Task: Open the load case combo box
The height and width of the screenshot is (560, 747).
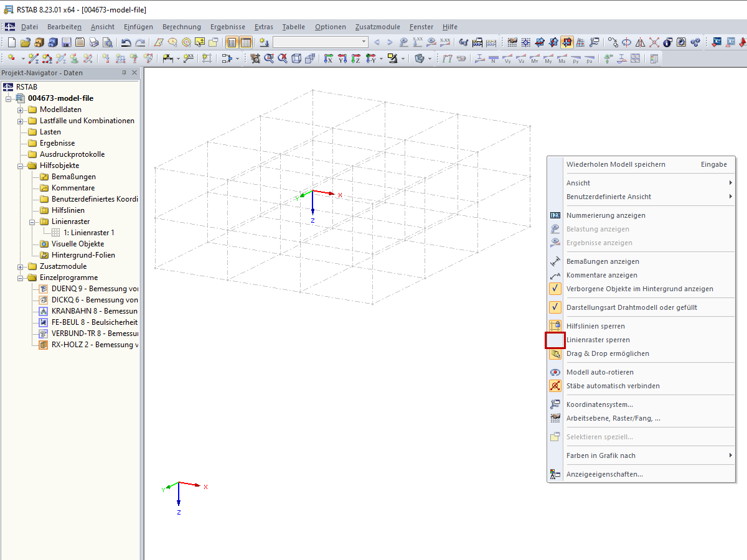Action: point(321,42)
